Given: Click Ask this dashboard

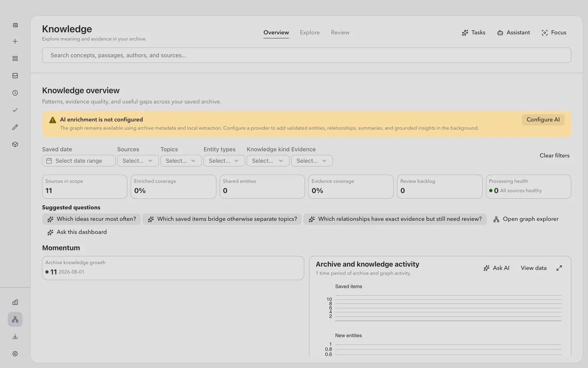Looking at the screenshot, I should pos(77,232).
